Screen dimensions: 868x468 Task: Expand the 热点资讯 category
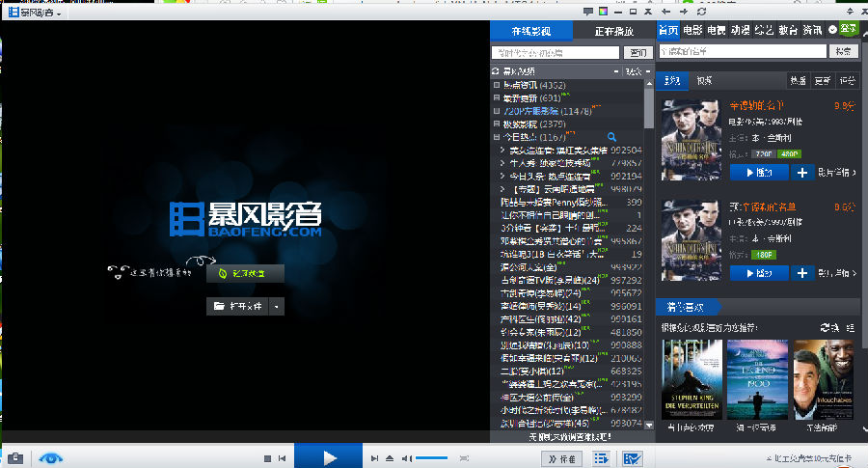[496, 85]
